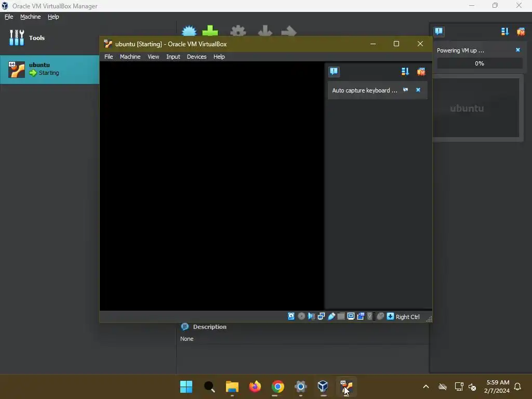Click the virtualization V status icon
Image resolution: width=532 pixels, height=399 pixels.
370,316
